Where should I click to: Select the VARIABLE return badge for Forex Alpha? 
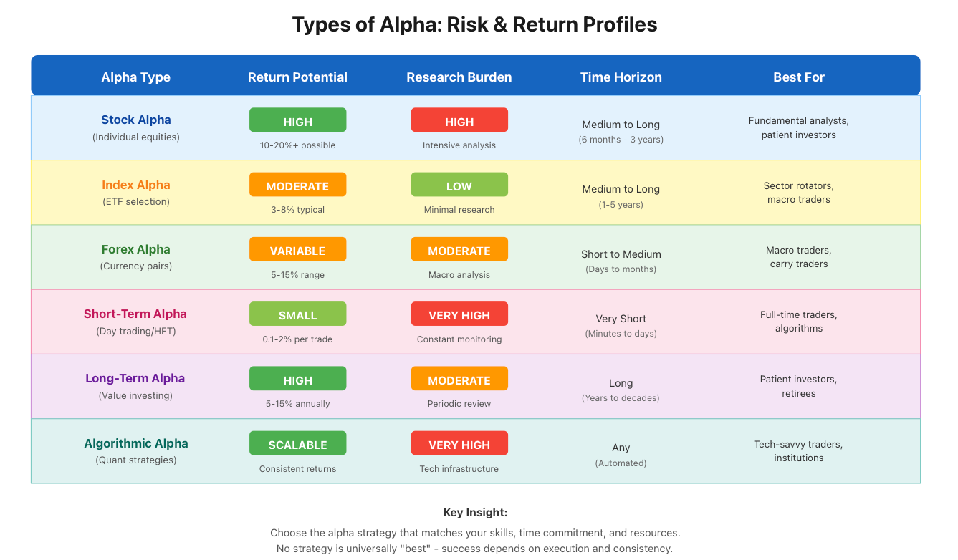tap(297, 249)
